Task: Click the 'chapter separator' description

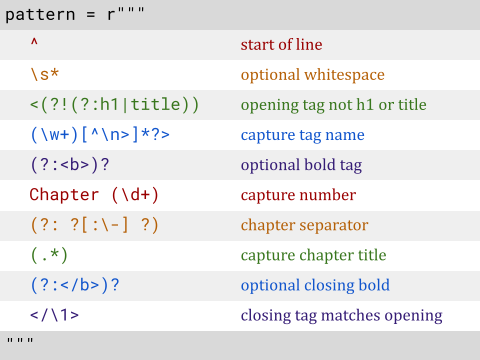Action: click(304, 225)
